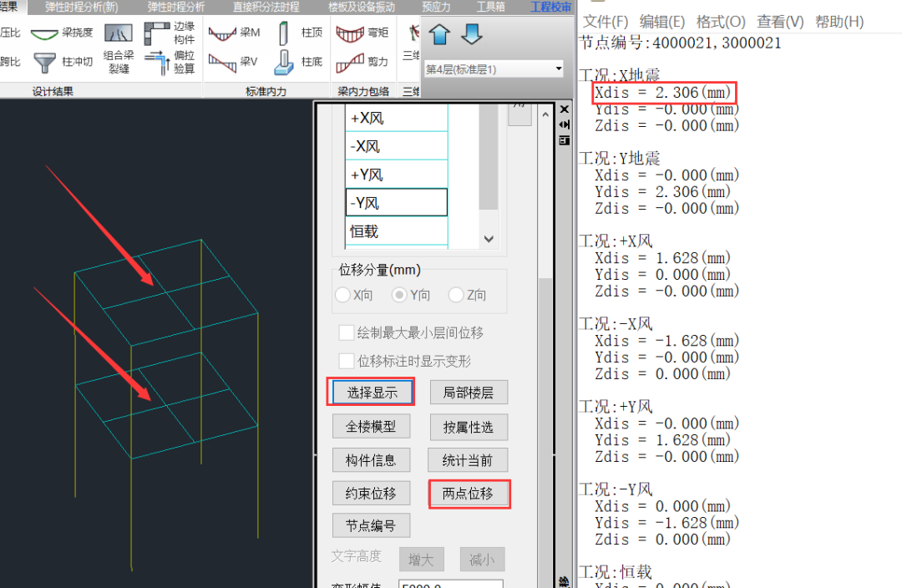Open 偏拉验算 eccentric tension check

click(170, 62)
